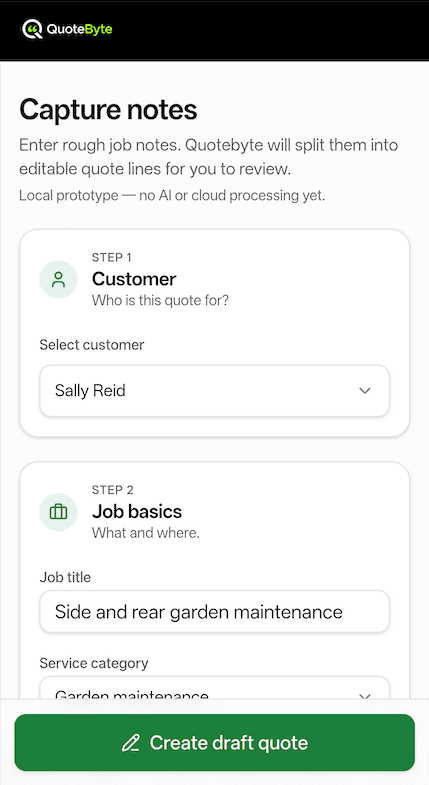Click the chevron in the Garden maintenance field
429x785 pixels.
point(365,695)
